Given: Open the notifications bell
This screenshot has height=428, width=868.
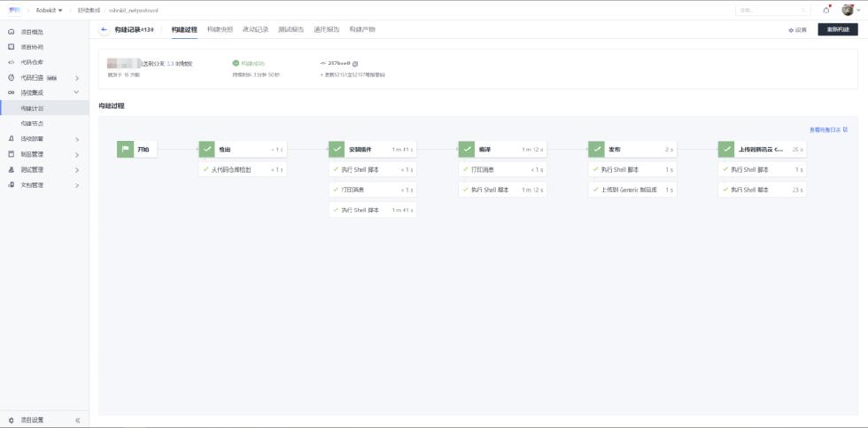Looking at the screenshot, I should pyautogui.click(x=826, y=10).
